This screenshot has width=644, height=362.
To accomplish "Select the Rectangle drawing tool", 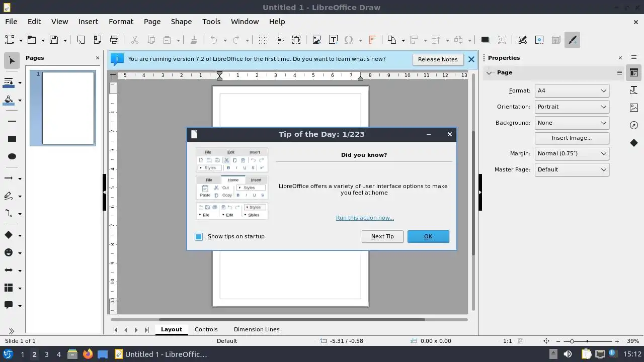I will [x=12, y=139].
